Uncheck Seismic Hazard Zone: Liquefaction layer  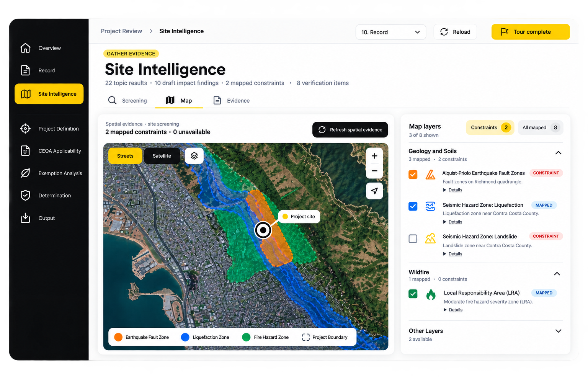413,206
